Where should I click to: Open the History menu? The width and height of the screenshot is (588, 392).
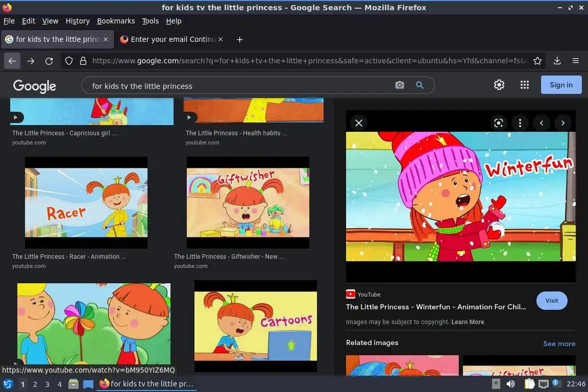coord(78,21)
